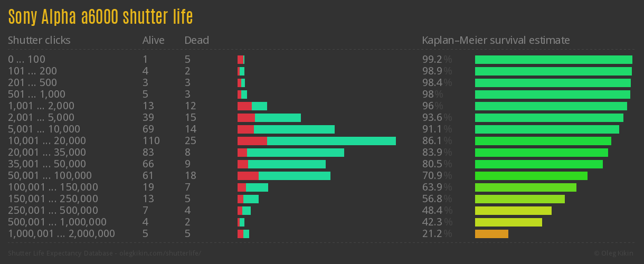
Task: Click the 'Kaplan–Meier survival estimate' heading
Action: [496, 40]
